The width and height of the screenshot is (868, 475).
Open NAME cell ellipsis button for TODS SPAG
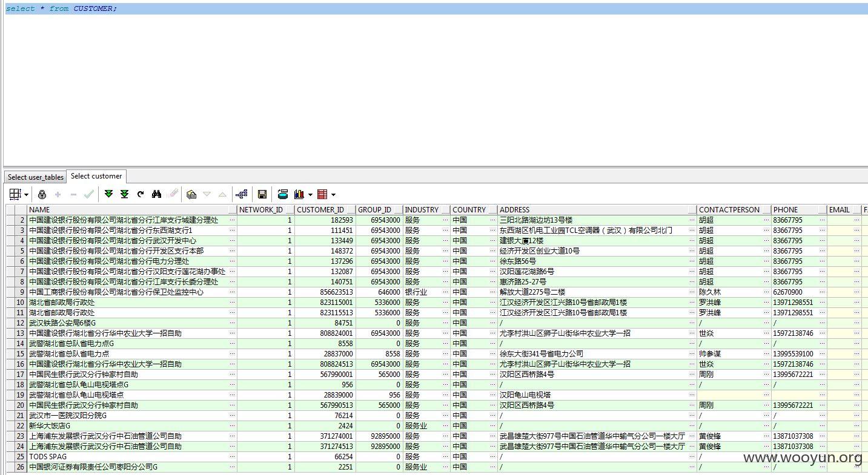point(232,457)
